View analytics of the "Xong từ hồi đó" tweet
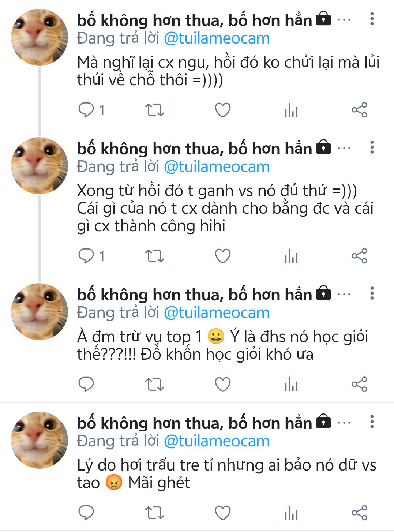 tap(291, 256)
